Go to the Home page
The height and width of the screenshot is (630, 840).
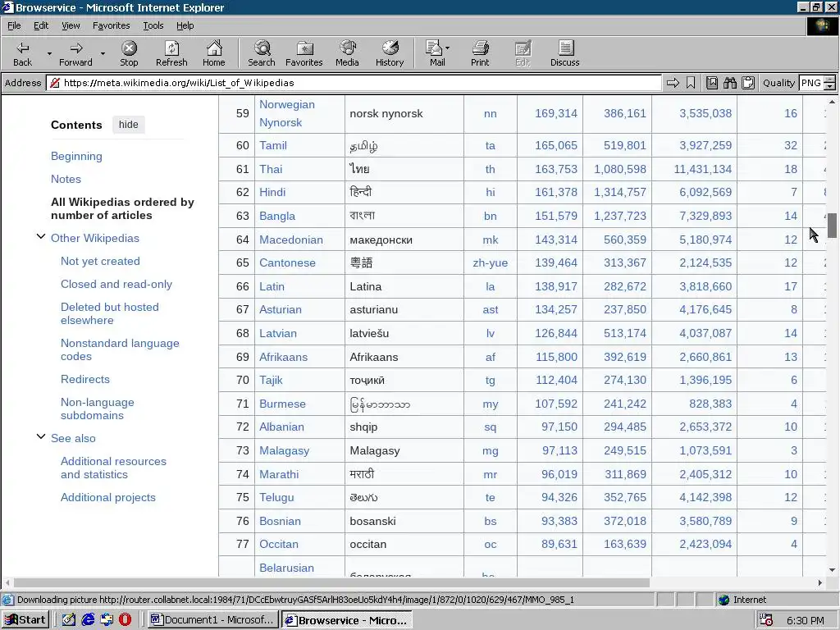(214, 53)
